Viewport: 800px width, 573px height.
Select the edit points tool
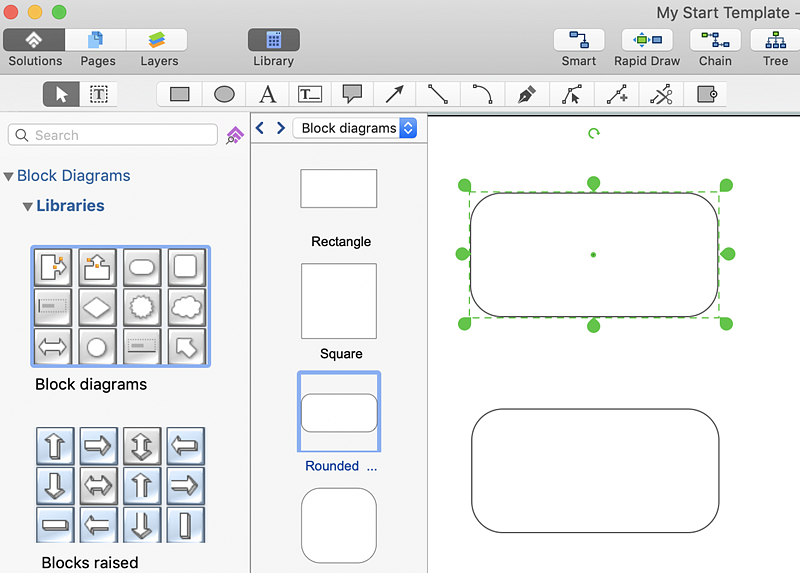click(571, 94)
